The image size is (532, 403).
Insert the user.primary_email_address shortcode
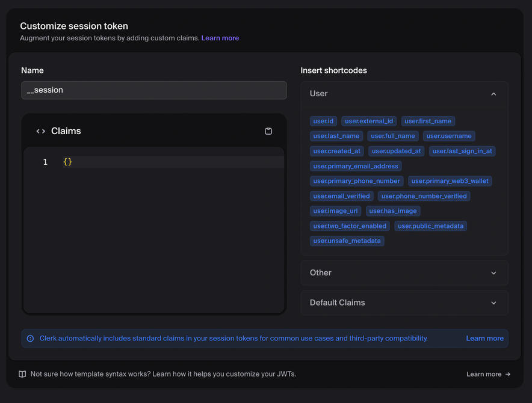356,165
